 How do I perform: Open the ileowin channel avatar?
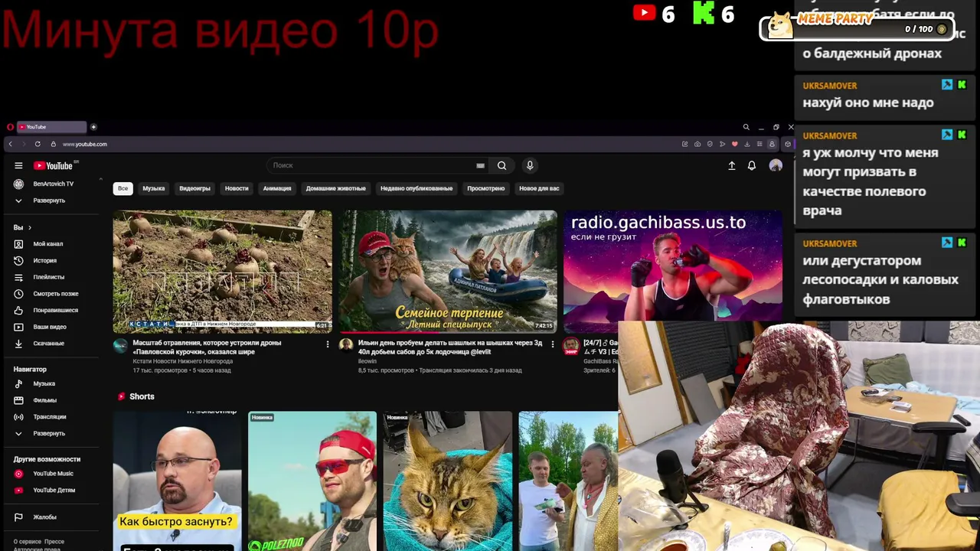pos(346,346)
